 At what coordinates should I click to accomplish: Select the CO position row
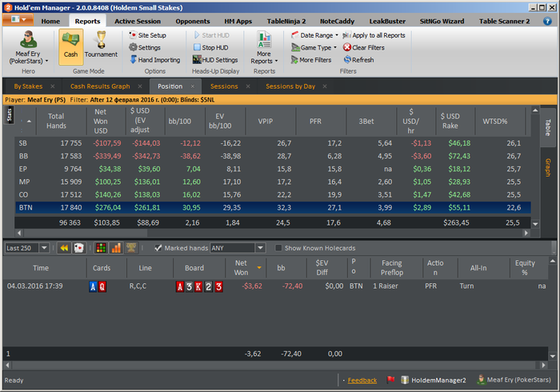(273, 194)
